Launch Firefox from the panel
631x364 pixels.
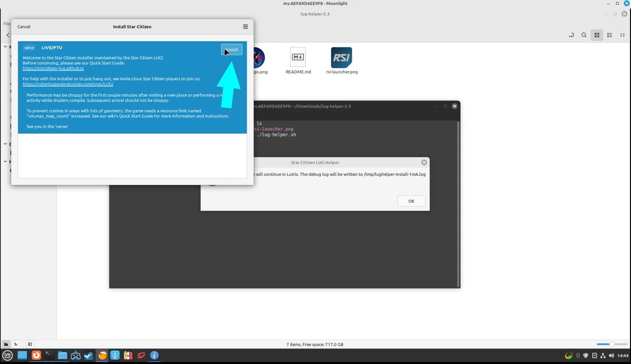coord(36,355)
